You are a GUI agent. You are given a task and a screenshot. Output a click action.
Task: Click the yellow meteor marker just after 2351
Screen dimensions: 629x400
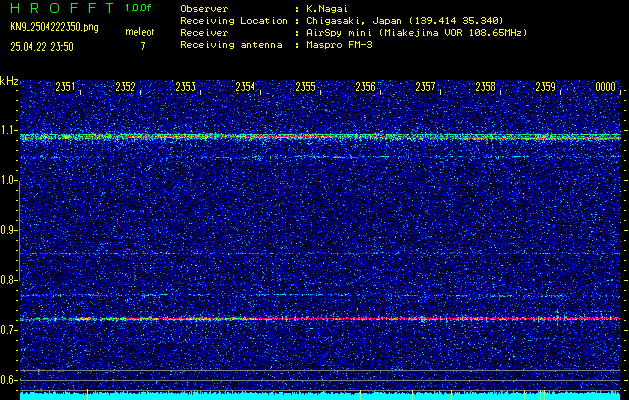click(87, 394)
